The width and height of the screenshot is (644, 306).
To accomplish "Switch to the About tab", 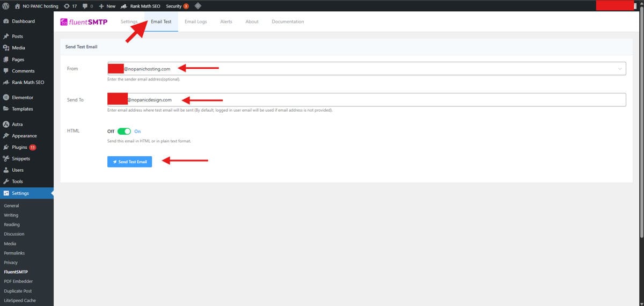I will (x=252, y=21).
